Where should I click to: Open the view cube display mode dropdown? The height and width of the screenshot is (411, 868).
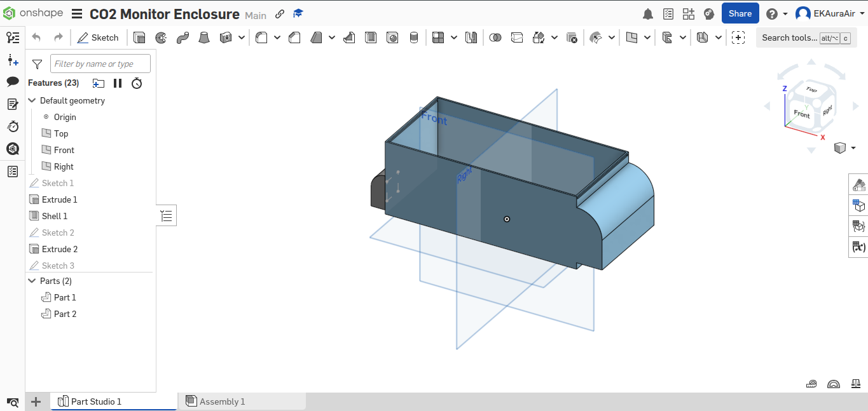[x=853, y=147]
